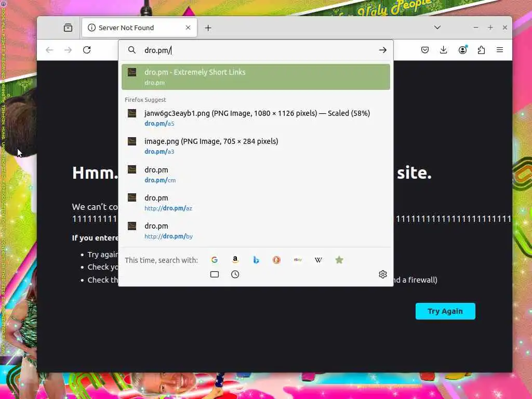Select the Server Not Found tab
The width and height of the screenshot is (532, 399).
tap(139, 28)
